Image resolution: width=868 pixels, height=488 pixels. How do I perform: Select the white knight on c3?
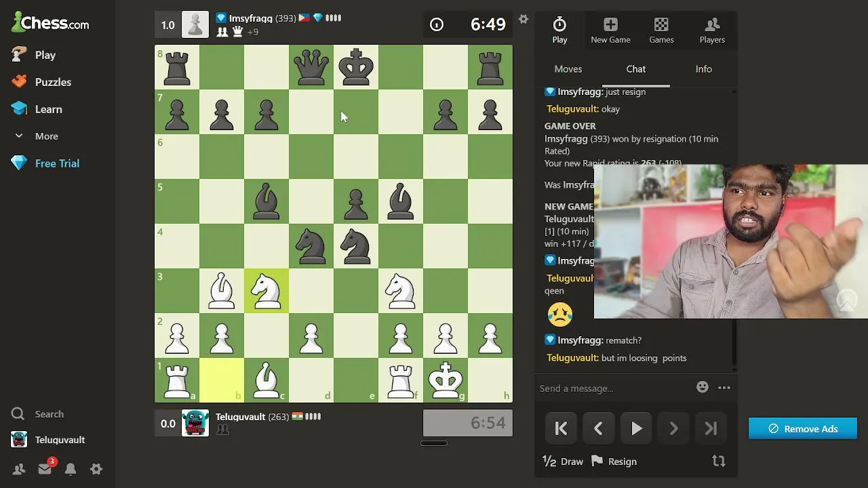[x=267, y=291]
